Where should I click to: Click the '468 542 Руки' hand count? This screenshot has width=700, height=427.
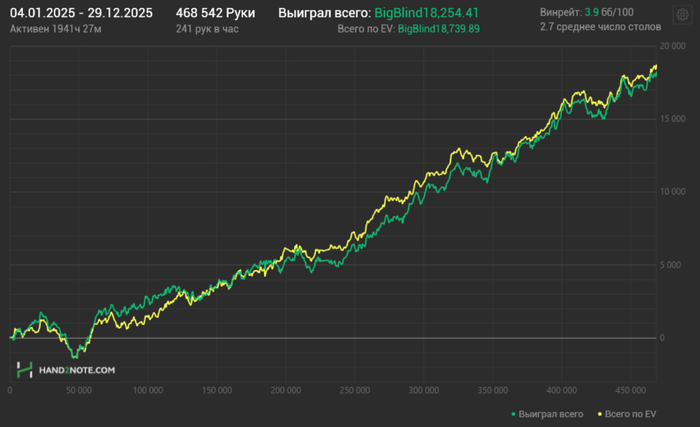click(215, 13)
